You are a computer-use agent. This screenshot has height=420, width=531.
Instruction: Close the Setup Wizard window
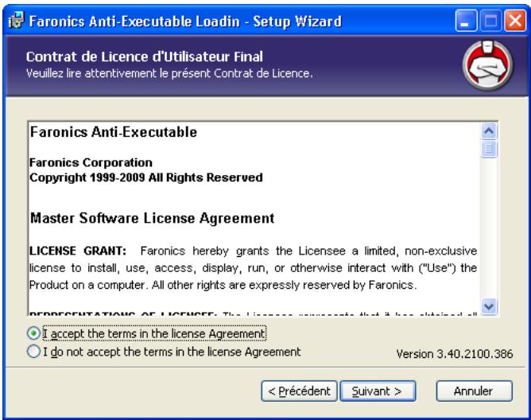tap(515, 21)
